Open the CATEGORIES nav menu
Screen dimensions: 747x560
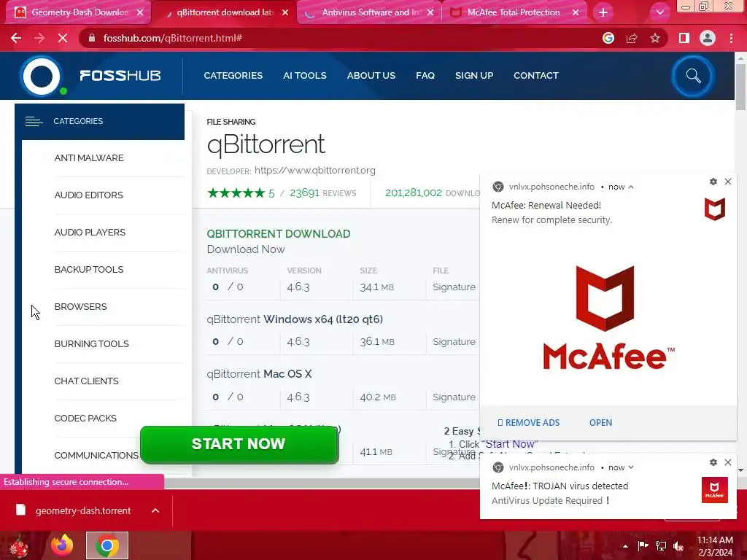233,76
